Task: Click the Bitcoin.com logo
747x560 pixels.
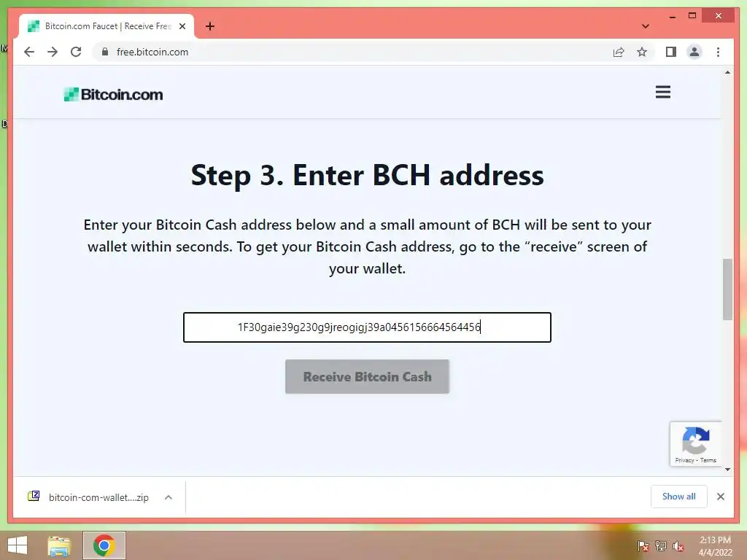Action: (113, 94)
